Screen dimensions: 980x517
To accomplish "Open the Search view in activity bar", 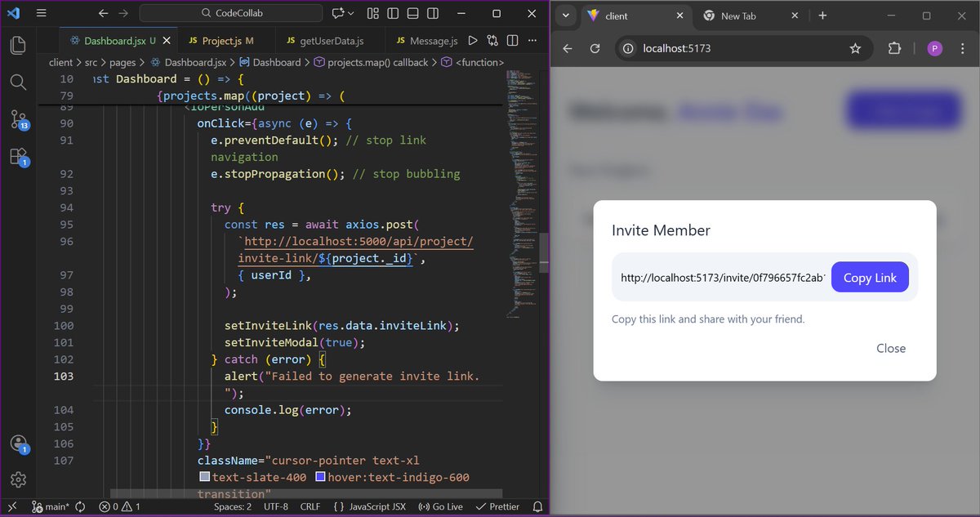I will coord(18,82).
